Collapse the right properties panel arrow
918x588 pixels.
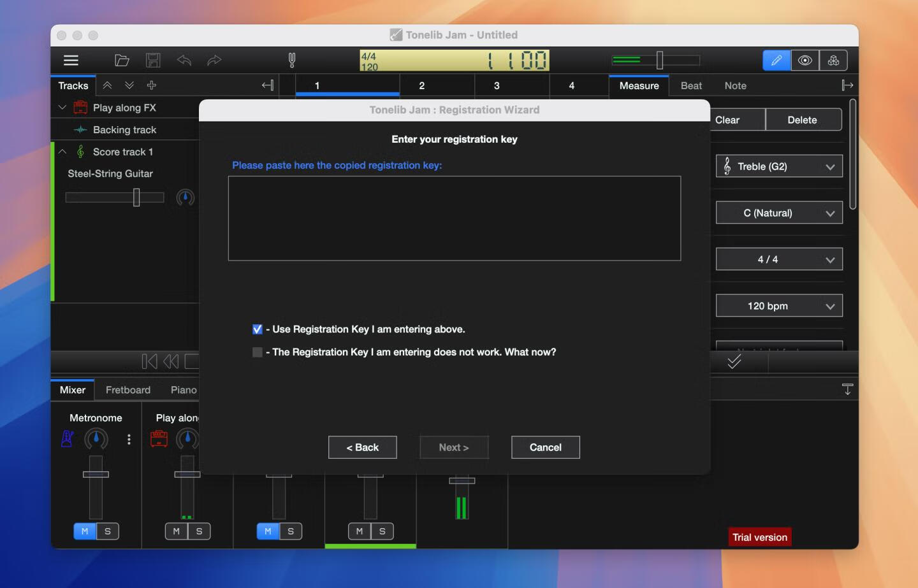click(x=847, y=85)
